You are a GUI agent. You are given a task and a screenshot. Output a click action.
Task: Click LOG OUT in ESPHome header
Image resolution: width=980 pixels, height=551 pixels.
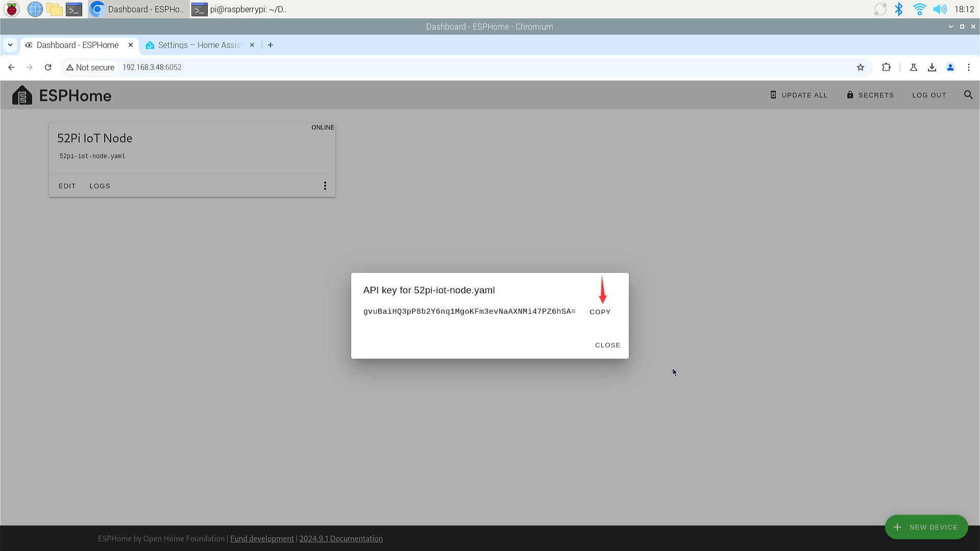tap(929, 95)
